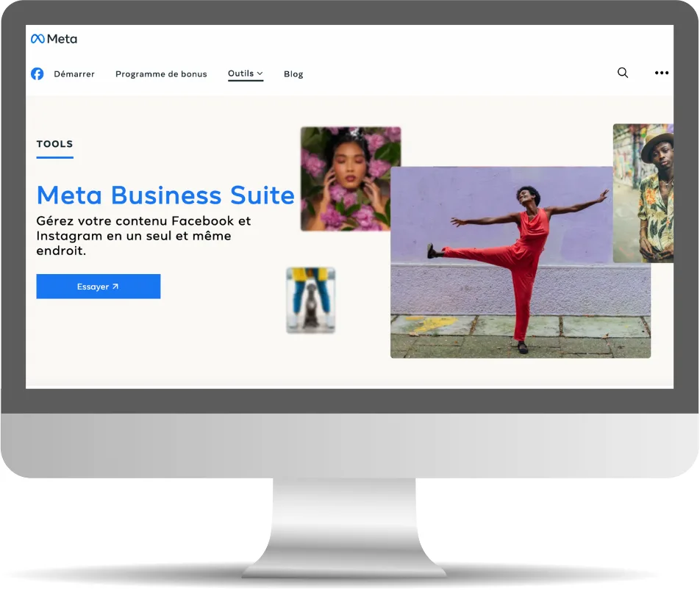
Task: Open the Programme de bonus page
Action: point(161,74)
